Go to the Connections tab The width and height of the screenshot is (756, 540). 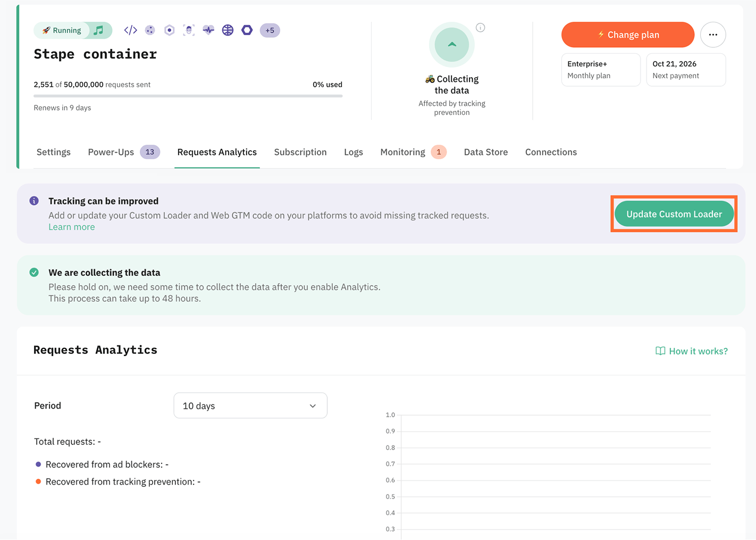(x=551, y=152)
